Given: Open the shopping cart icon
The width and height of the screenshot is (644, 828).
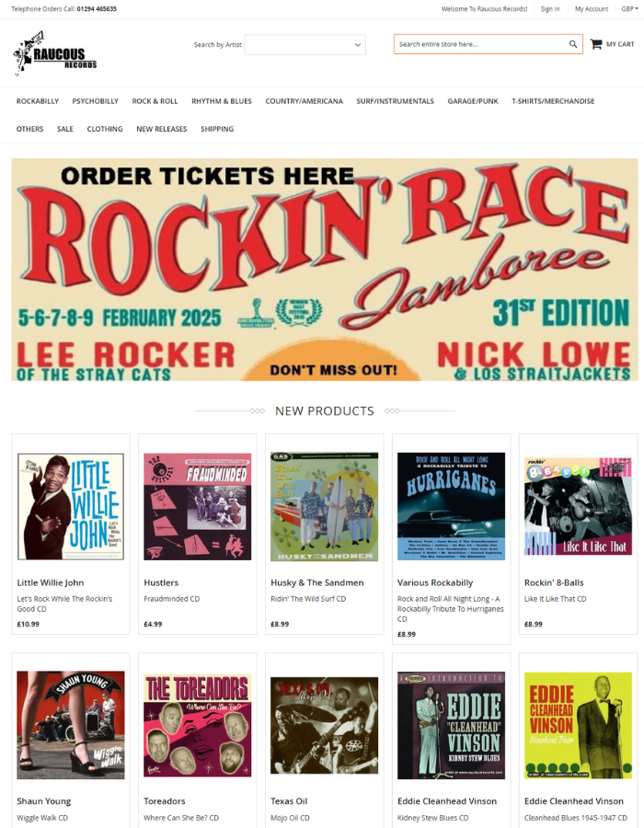Looking at the screenshot, I should coord(596,44).
